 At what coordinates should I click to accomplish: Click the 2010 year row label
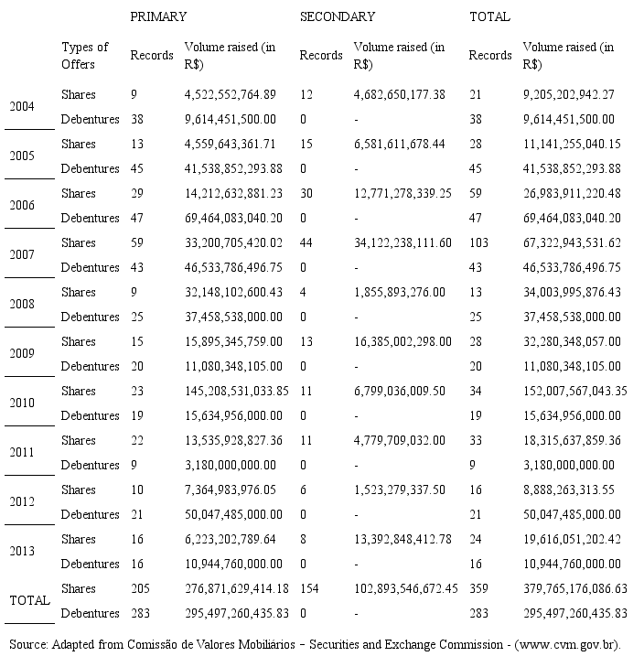[x=22, y=403]
